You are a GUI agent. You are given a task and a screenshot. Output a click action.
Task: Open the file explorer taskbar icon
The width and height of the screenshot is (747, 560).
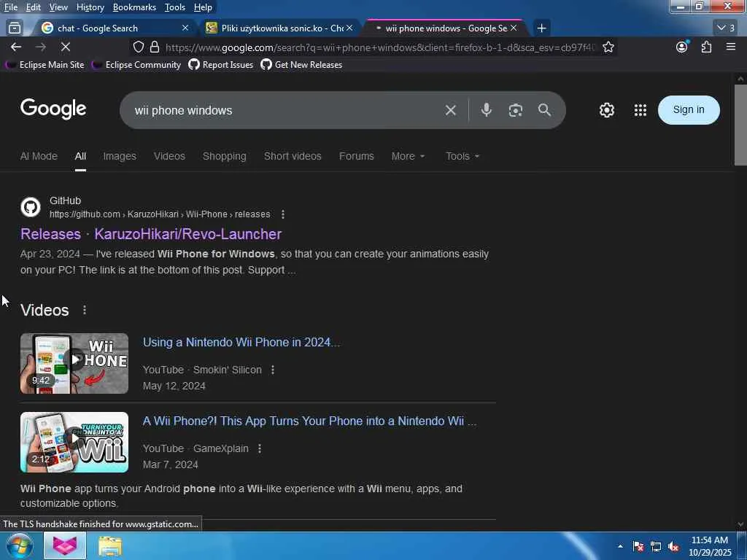[x=110, y=546]
